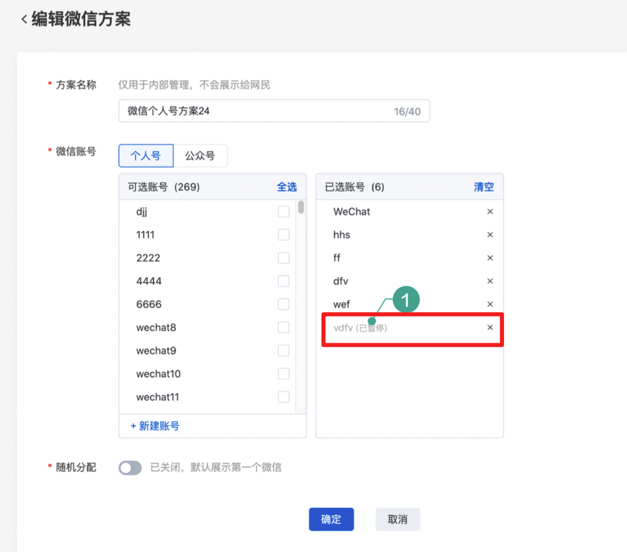Remove dfv from selected accounts

click(x=490, y=281)
